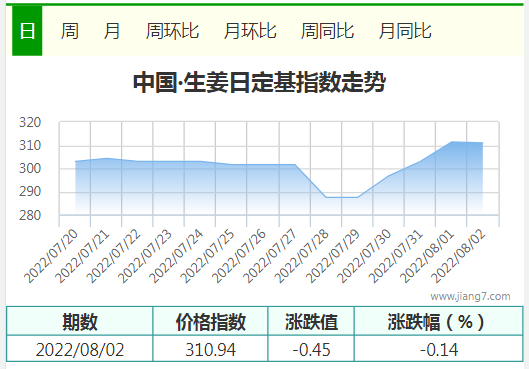
Task: Click the chart peak point at 2022/08/01
Action: click(x=451, y=142)
